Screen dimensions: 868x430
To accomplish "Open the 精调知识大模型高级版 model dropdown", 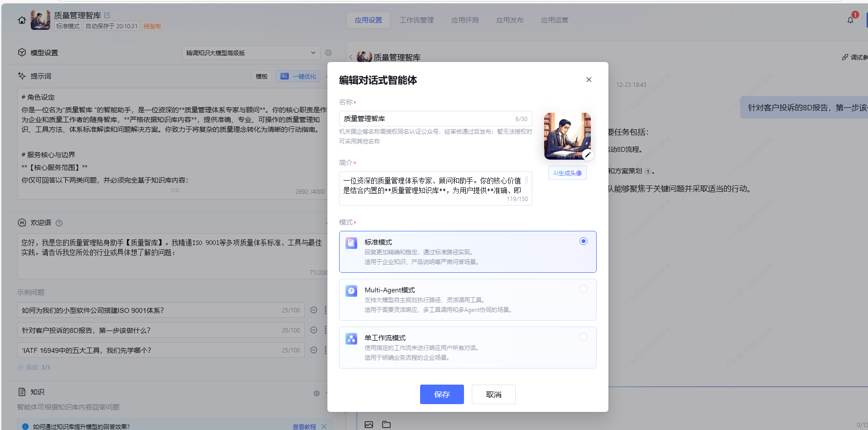I will (x=251, y=53).
